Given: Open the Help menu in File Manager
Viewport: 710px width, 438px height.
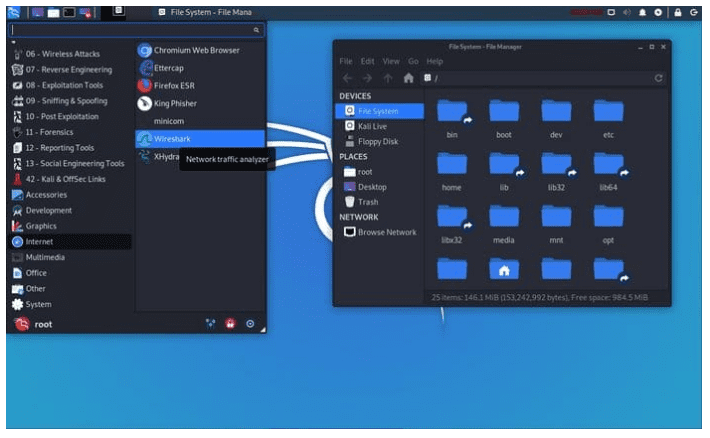Looking at the screenshot, I should point(434,61).
